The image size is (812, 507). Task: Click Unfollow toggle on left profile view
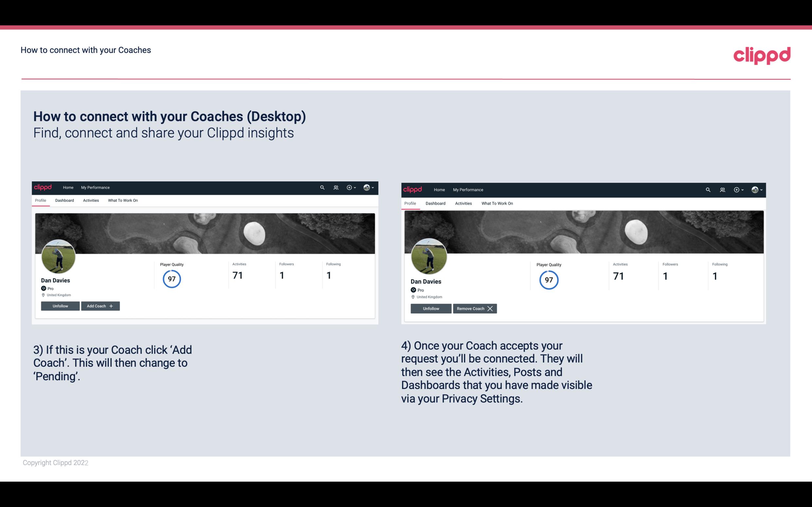(x=60, y=306)
